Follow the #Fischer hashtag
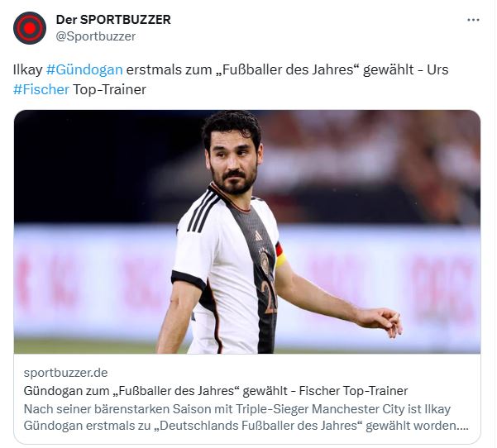Image resolution: width=497 pixels, height=448 pixels. click(41, 89)
